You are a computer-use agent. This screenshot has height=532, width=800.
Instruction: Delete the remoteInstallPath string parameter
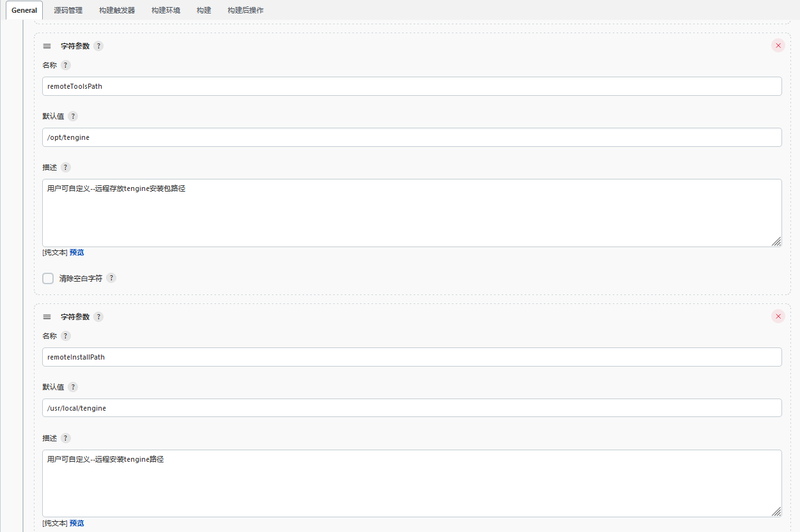click(x=778, y=316)
